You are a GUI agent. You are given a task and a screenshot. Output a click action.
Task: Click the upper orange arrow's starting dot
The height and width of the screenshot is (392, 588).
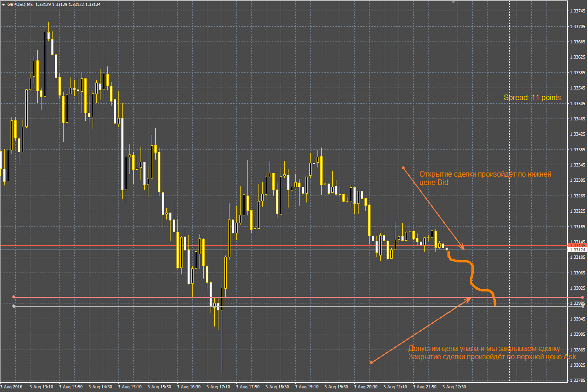[403, 167]
